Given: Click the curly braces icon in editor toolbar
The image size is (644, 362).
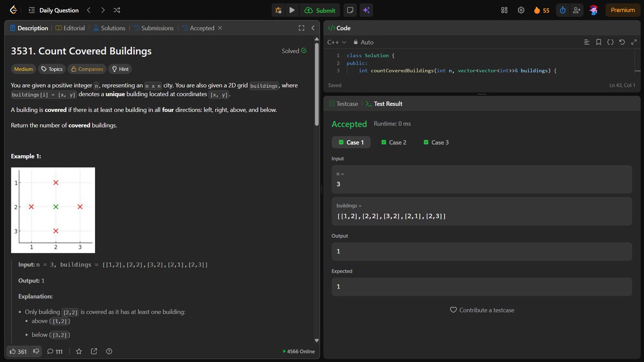Looking at the screenshot, I should 610,42.
